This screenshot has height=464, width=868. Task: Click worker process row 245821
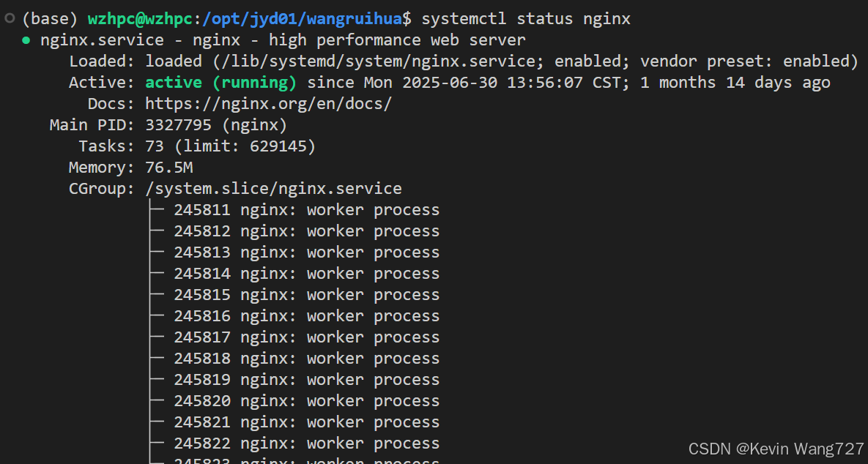coord(307,422)
